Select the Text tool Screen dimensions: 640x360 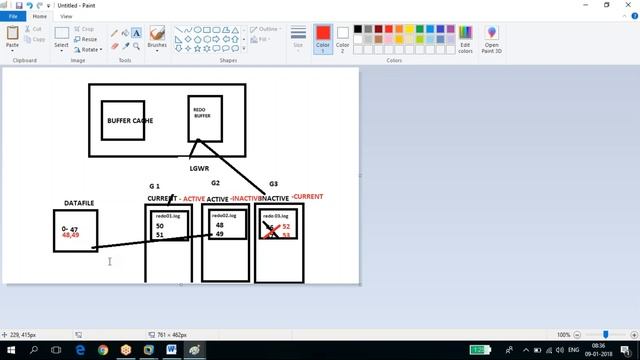point(136,33)
